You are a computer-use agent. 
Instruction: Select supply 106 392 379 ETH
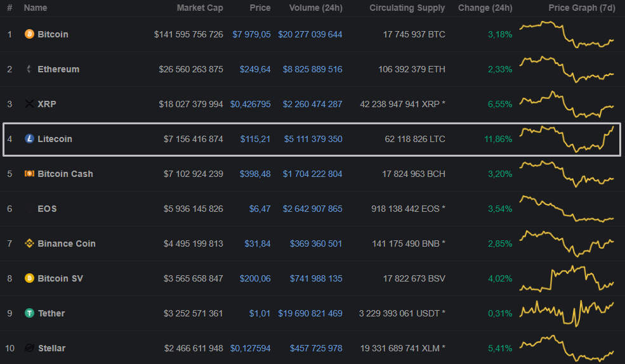412,69
